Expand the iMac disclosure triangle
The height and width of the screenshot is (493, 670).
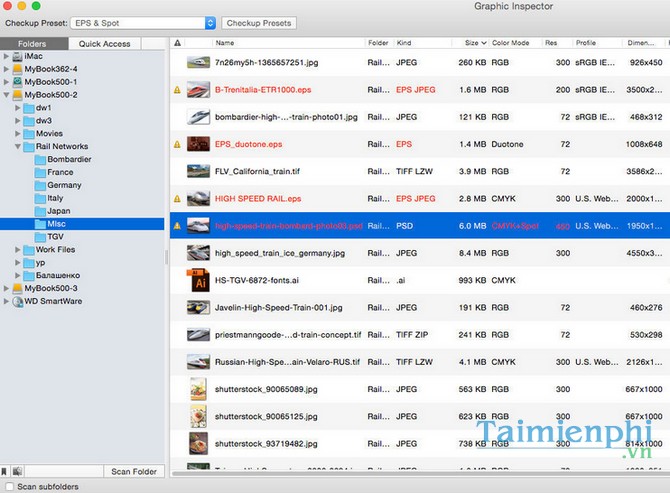coord(6,56)
